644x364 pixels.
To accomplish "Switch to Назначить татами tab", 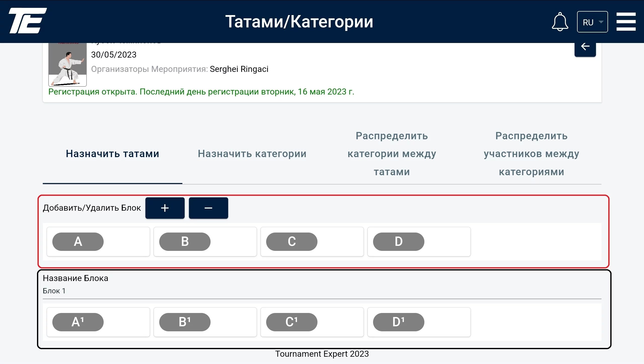I will click(x=112, y=154).
